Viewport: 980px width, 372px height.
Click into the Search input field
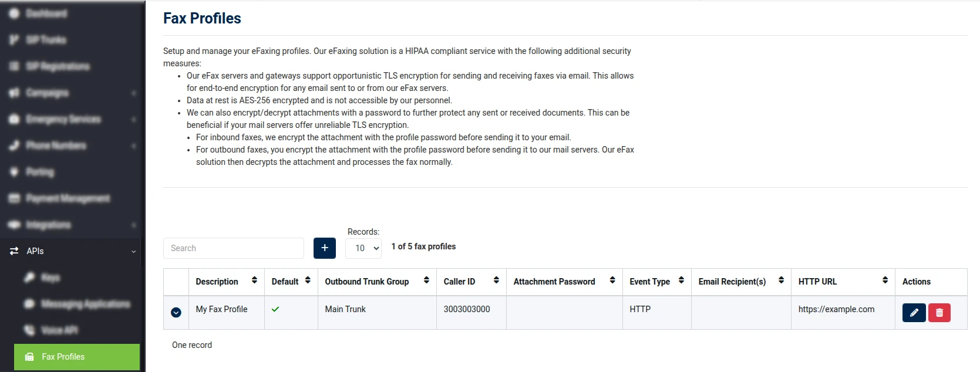tap(234, 248)
